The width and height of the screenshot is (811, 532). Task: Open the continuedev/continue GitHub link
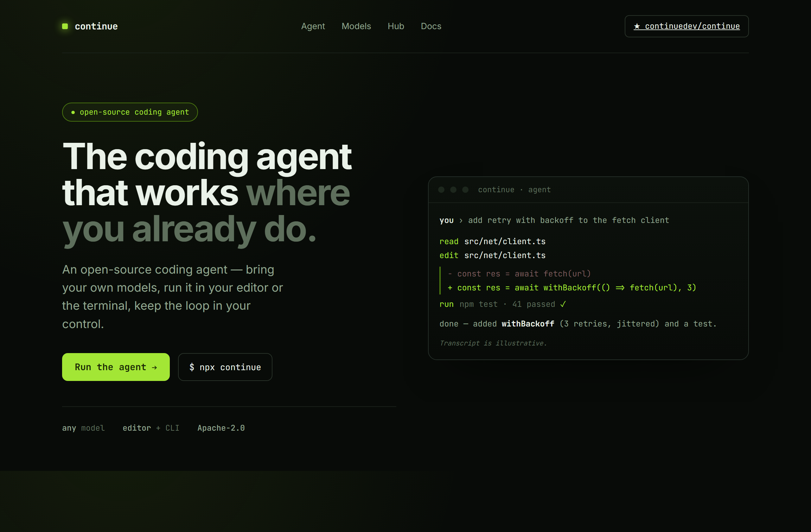coord(686,26)
